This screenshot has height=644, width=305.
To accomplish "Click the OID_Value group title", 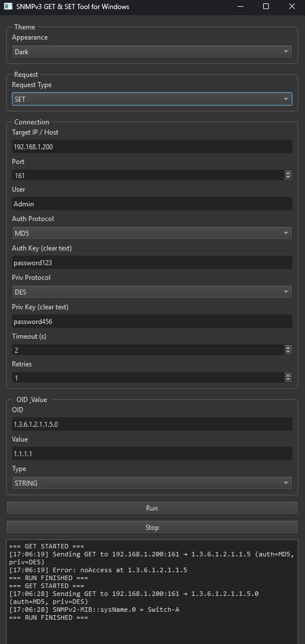I will click(x=31, y=400).
